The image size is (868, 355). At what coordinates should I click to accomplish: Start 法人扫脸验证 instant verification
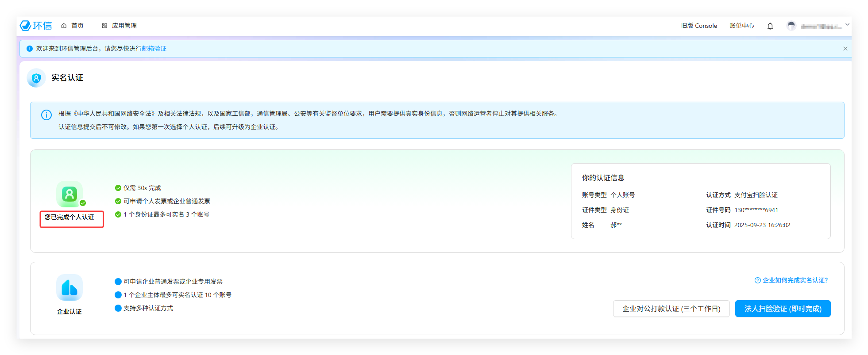[x=783, y=309]
